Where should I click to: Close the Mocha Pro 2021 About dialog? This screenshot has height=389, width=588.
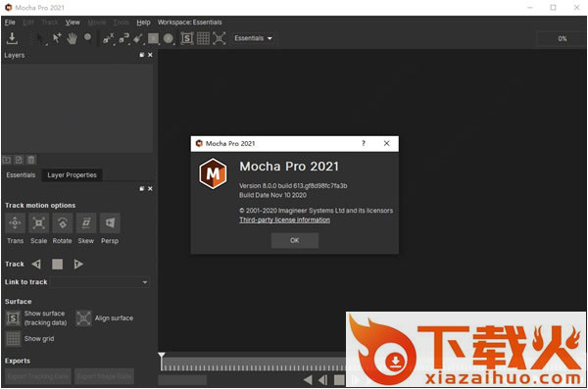(387, 143)
